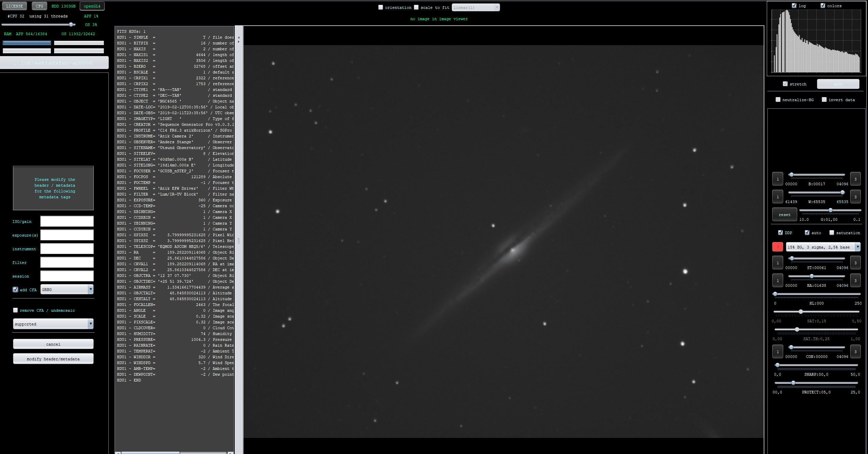Click the '3' button beside the ST stretch slider
This screenshot has width=868, height=454.
[x=855, y=263]
